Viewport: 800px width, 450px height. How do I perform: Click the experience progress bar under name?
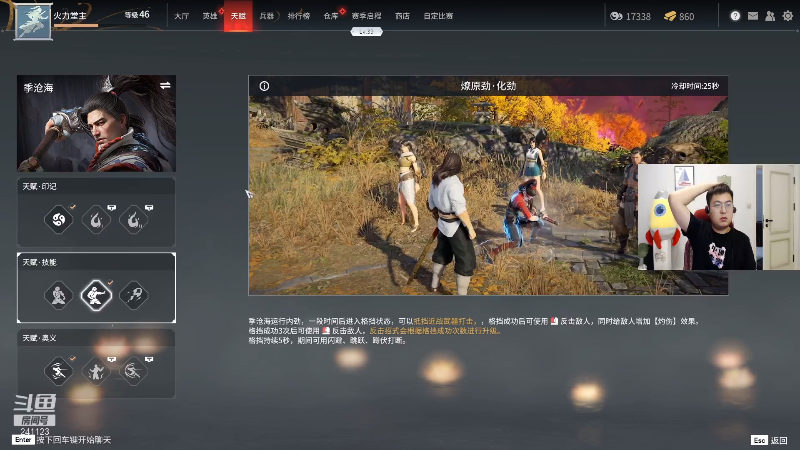[x=76, y=25]
